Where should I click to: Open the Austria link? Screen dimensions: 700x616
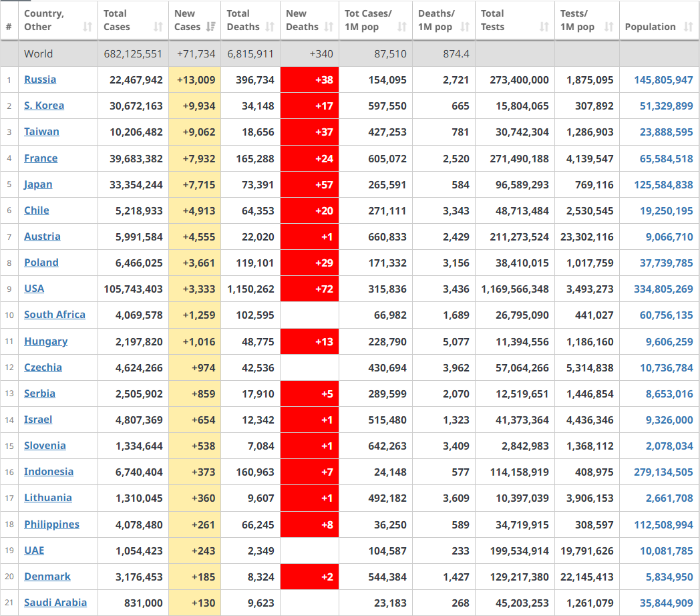click(x=42, y=237)
